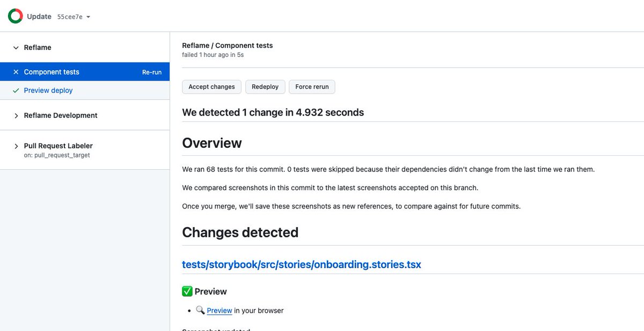Click the 'Reflame / Component tests' header
Viewport: 644px width, 331px height.
[x=228, y=46]
